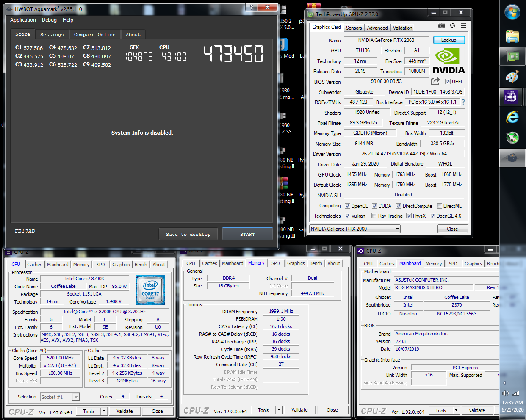Click Validate in the Memory CPU-Z window
The width and height of the screenshot is (526, 420).
299,410
